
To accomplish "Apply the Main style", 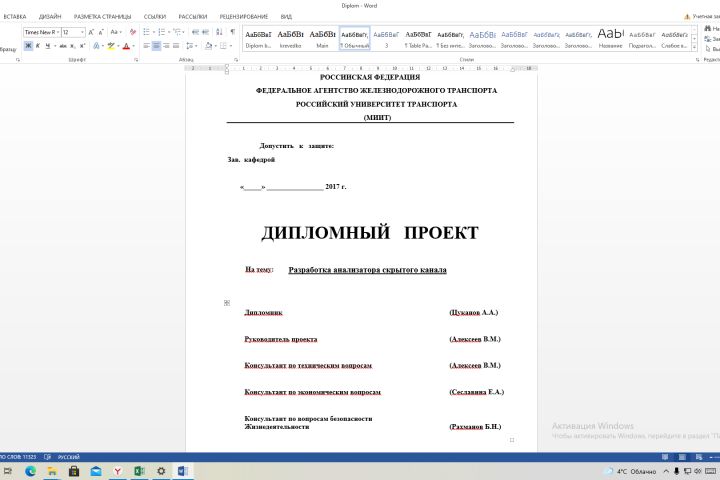I will 322,39.
